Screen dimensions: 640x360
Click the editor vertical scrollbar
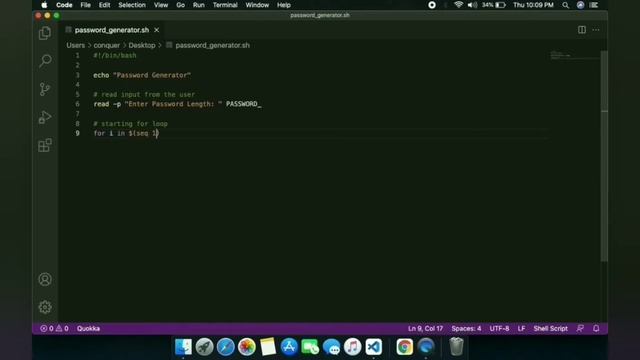coord(604,155)
